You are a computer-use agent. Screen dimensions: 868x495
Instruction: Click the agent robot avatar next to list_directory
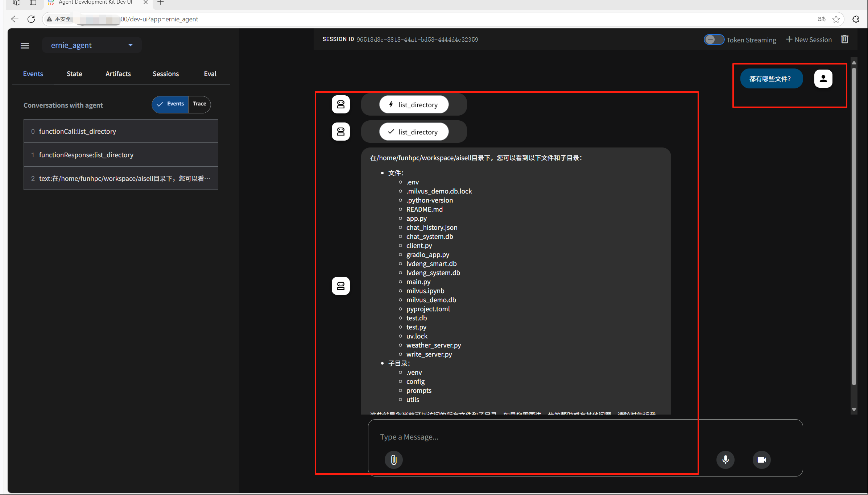[340, 104]
